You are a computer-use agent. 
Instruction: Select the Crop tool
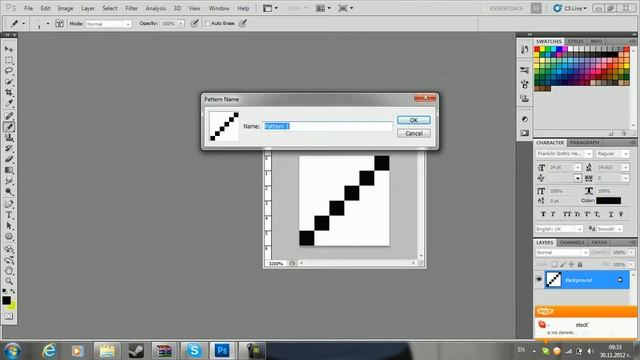9,92
